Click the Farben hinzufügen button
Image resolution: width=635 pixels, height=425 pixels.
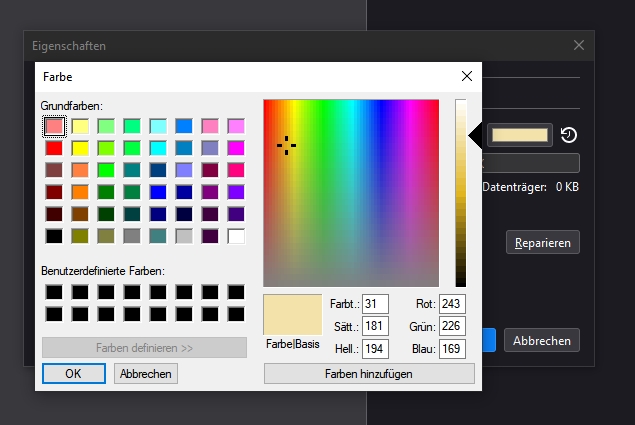(368, 373)
